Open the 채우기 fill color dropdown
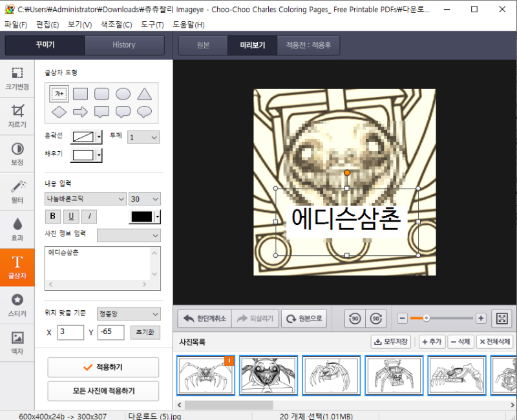This screenshot has height=420, width=517. click(x=99, y=155)
